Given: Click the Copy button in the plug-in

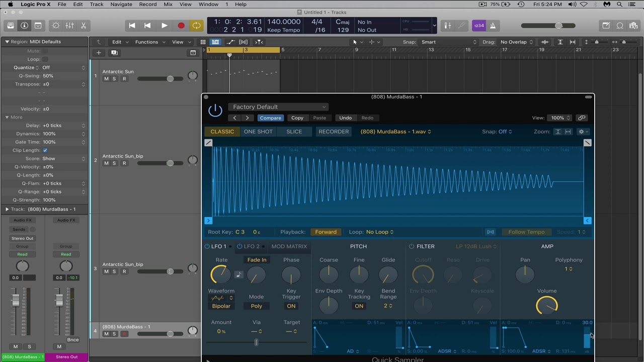Looking at the screenshot, I should point(297,118).
